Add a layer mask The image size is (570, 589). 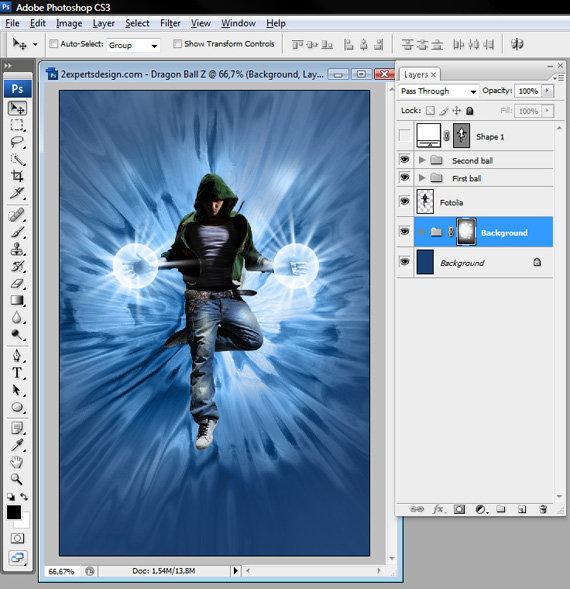tap(459, 509)
